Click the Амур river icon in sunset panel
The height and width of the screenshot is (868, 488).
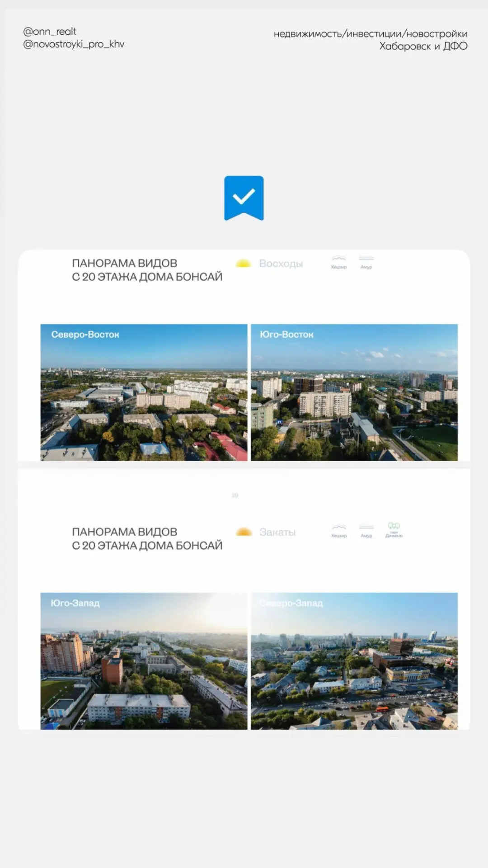(x=366, y=531)
